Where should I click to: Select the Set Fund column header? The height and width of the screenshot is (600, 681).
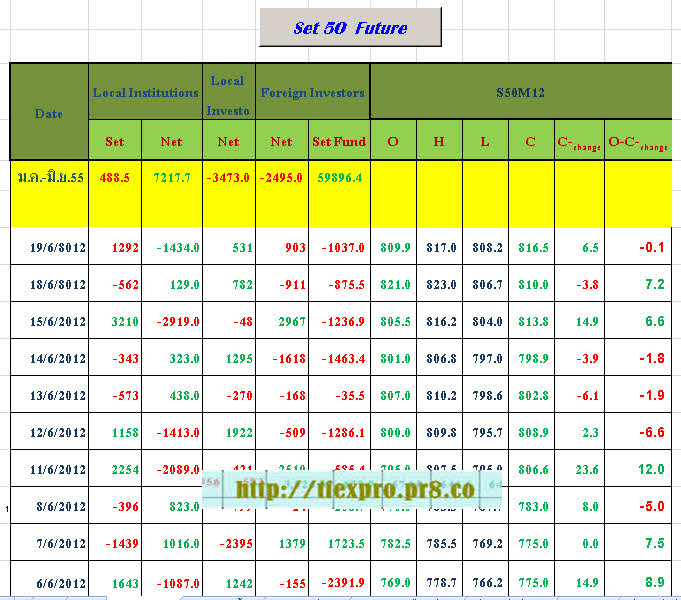(339, 141)
